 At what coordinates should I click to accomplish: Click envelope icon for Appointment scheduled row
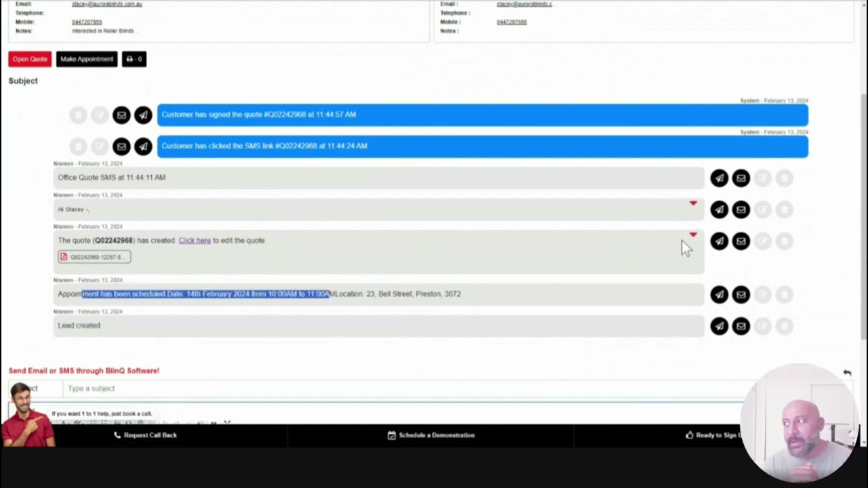point(741,295)
